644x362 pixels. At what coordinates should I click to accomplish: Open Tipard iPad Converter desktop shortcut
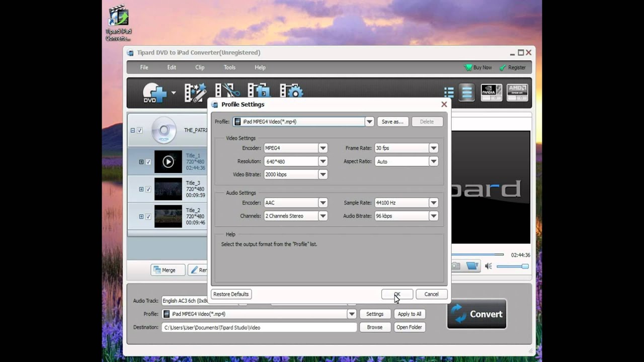point(118,23)
